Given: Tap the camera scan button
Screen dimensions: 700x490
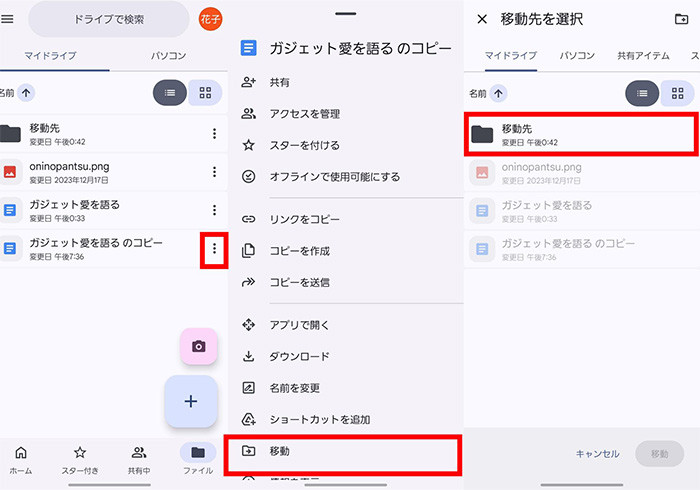Looking at the screenshot, I should 199,346.
